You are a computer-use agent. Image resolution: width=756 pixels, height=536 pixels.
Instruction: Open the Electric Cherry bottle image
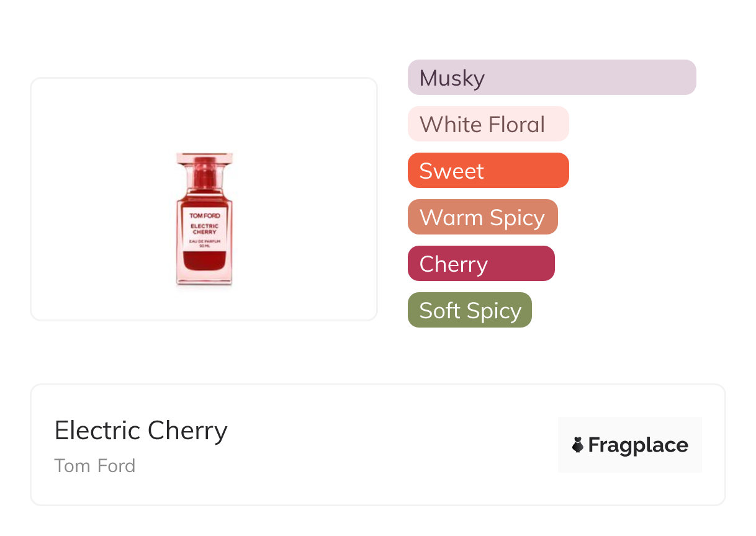tap(204, 219)
